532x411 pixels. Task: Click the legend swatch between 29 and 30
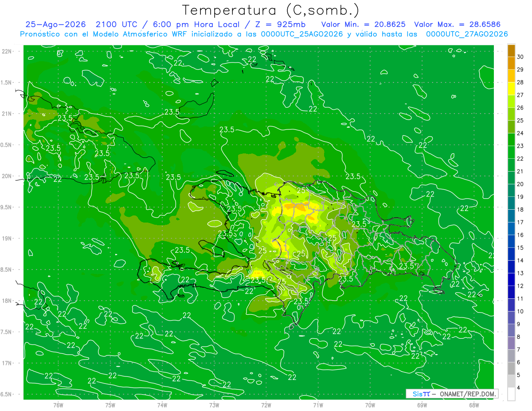511,63
